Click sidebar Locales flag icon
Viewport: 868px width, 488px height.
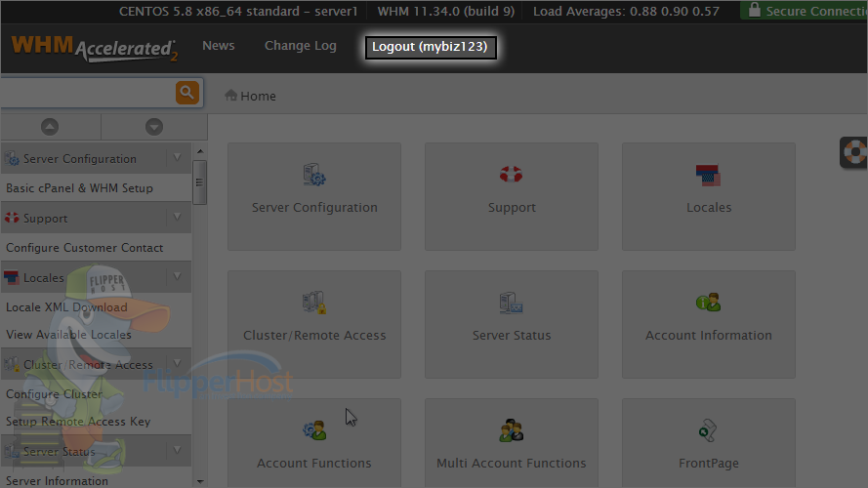tap(11, 278)
